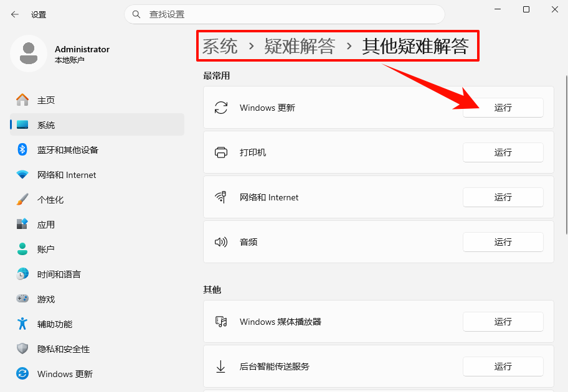The height and width of the screenshot is (392, 568).
Task: Click the Wi-Fi icon for 网络和 Internet in the sidebar
Action: pos(22,174)
